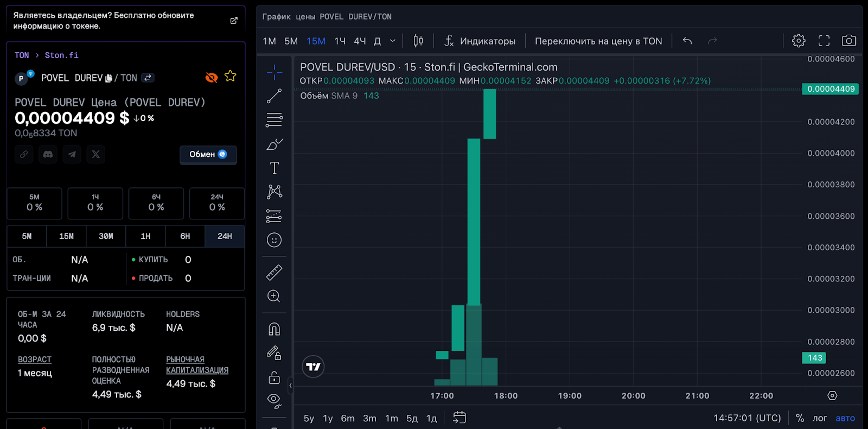Select the 4Ч chart timeframe

360,41
